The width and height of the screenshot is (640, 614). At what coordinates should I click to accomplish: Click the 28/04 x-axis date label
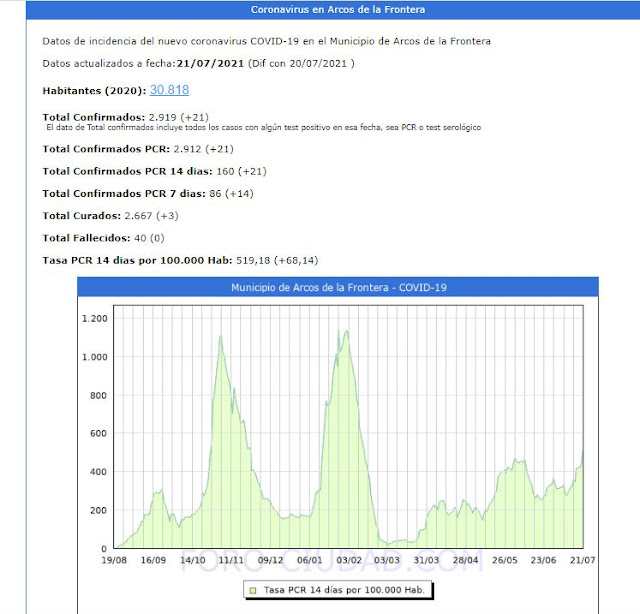pyautogui.click(x=465, y=560)
